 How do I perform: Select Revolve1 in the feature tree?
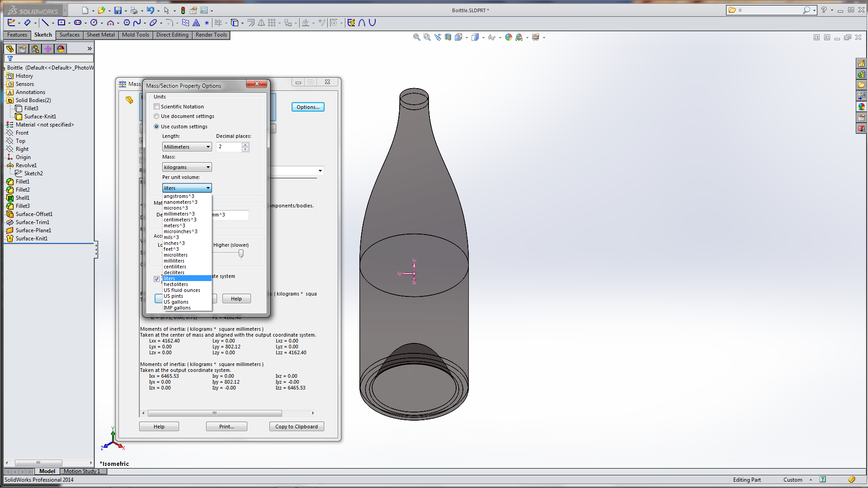26,165
